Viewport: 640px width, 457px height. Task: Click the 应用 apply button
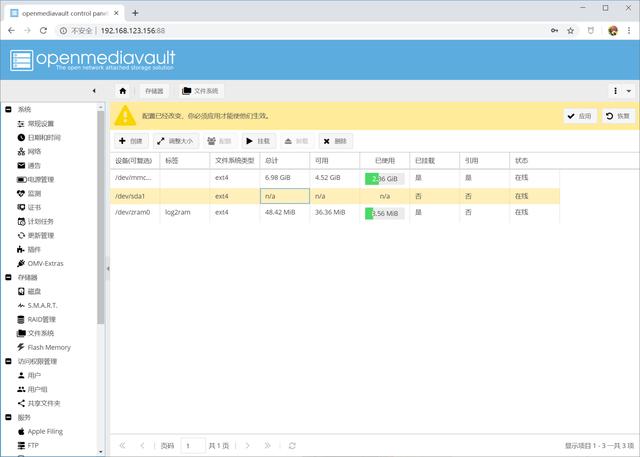click(x=580, y=116)
